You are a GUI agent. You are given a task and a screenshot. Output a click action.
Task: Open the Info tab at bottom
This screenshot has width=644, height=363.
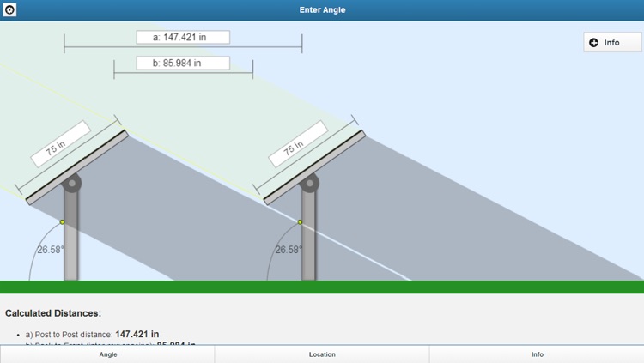pyautogui.click(x=537, y=354)
